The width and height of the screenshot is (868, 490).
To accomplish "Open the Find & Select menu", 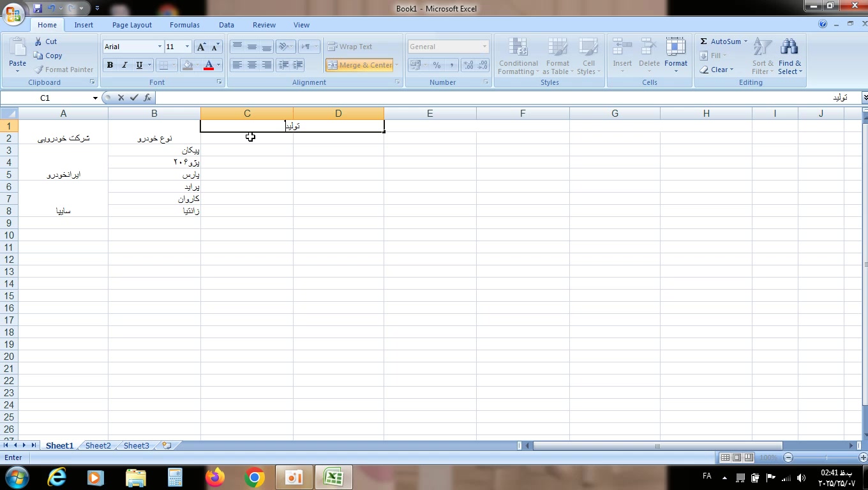I will click(789, 56).
